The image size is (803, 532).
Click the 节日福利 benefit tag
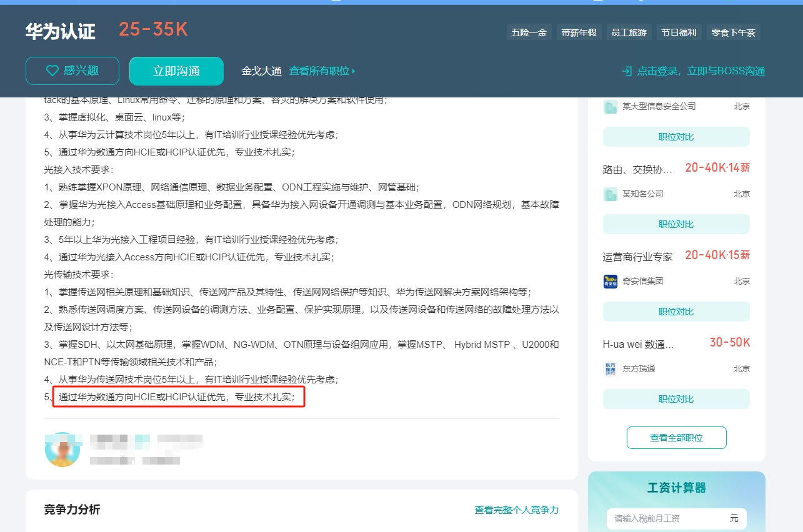[679, 32]
